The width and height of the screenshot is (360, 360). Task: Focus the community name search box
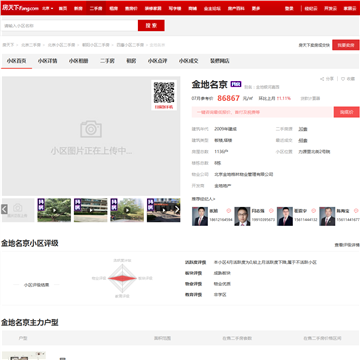tap(70, 26)
